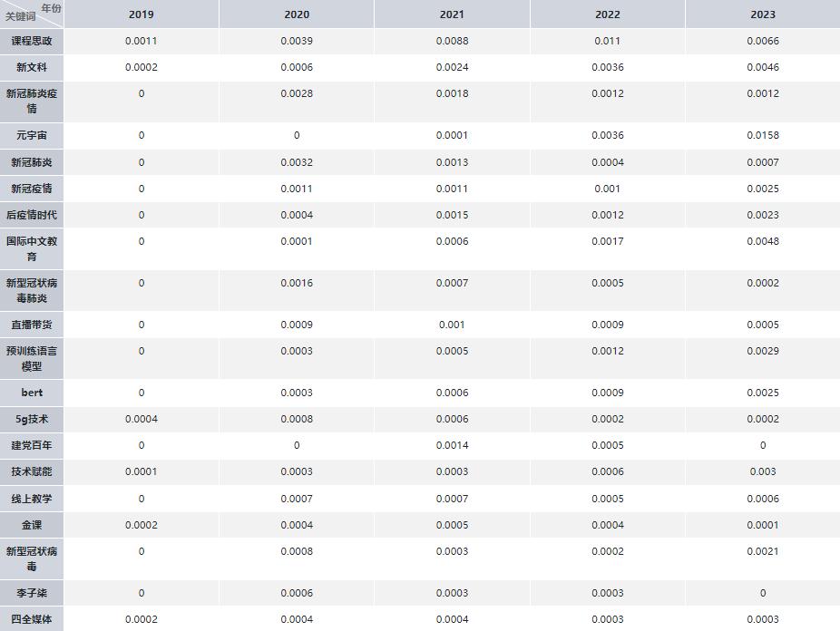Select 技术赋能 2023 value 0.003
This screenshot has height=631, width=840.
pos(763,471)
